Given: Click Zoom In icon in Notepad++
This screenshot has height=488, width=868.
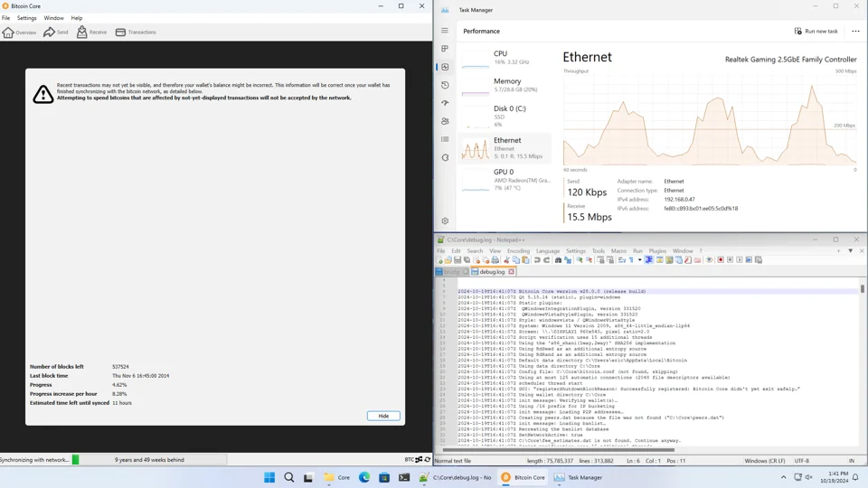Looking at the screenshot, I should [x=579, y=260].
